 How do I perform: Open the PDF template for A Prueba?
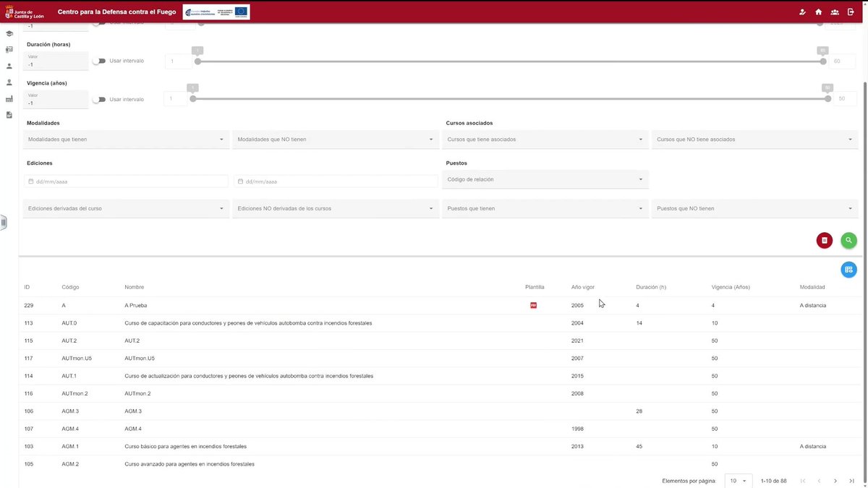[x=534, y=306]
